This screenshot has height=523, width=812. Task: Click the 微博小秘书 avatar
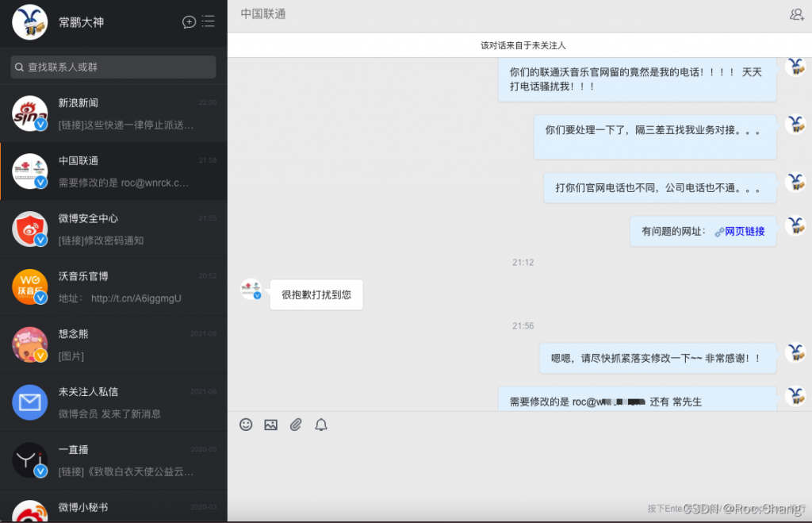pyautogui.click(x=30, y=511)
